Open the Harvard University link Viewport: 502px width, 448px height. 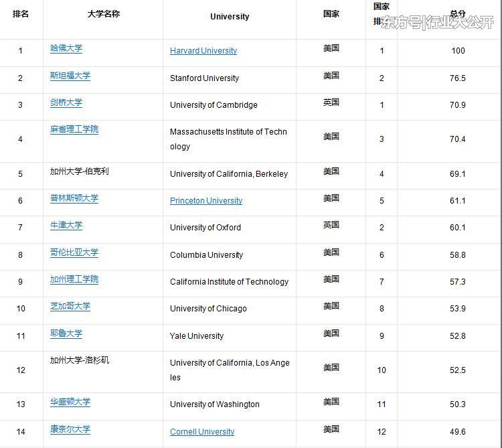point(203,51)
